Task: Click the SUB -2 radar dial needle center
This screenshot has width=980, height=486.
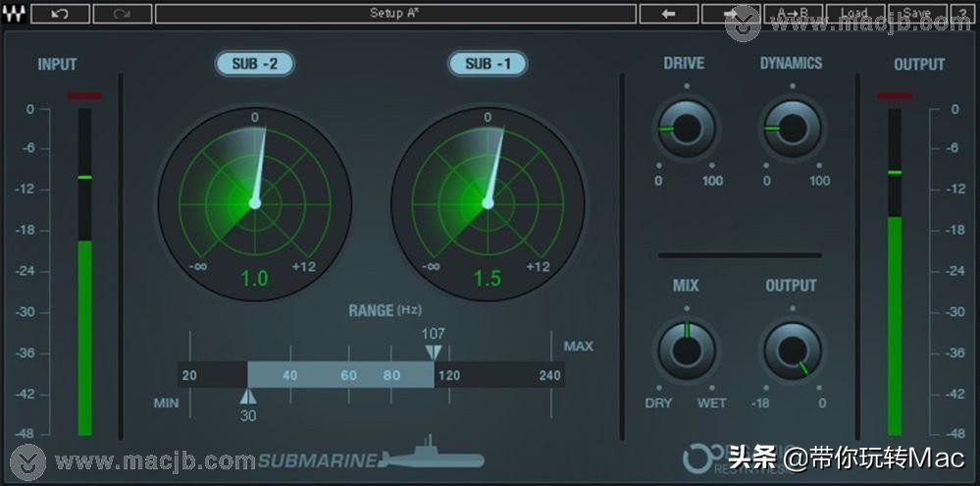Action: (254, 202)
